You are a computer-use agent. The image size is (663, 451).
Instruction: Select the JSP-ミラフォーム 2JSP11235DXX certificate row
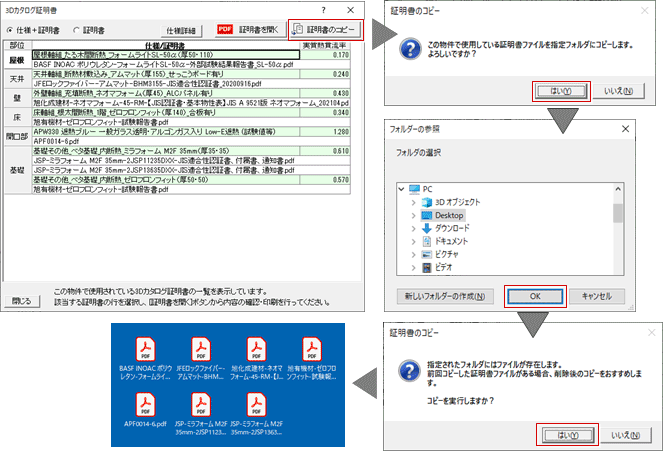pos(191,161)
